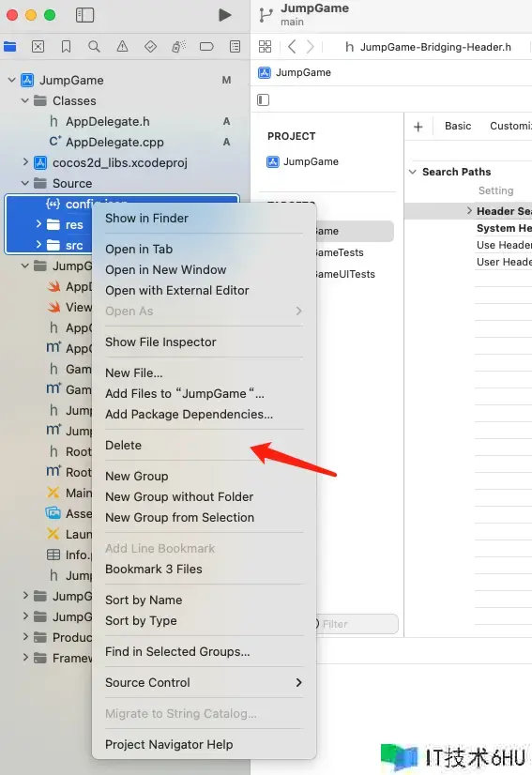The width and height of the screenshot is (532, 775).
Task: Select the System Header Search Paths row
Action: coord(503,228)
